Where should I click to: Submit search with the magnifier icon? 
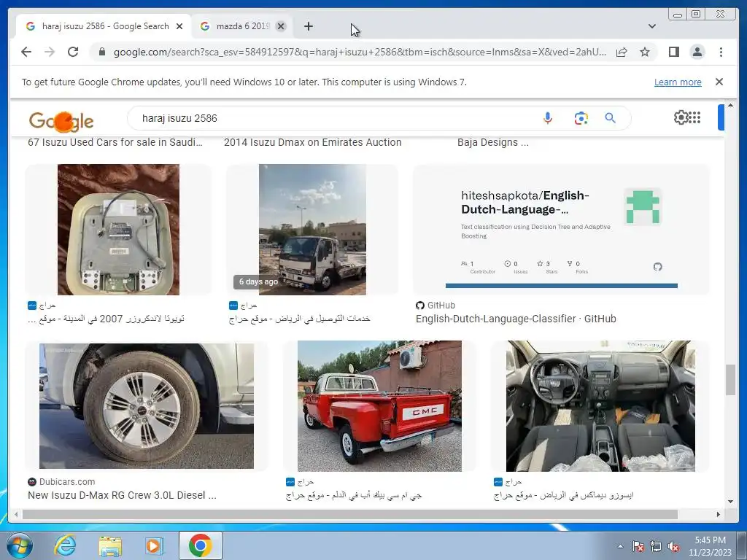click(611, 118)
